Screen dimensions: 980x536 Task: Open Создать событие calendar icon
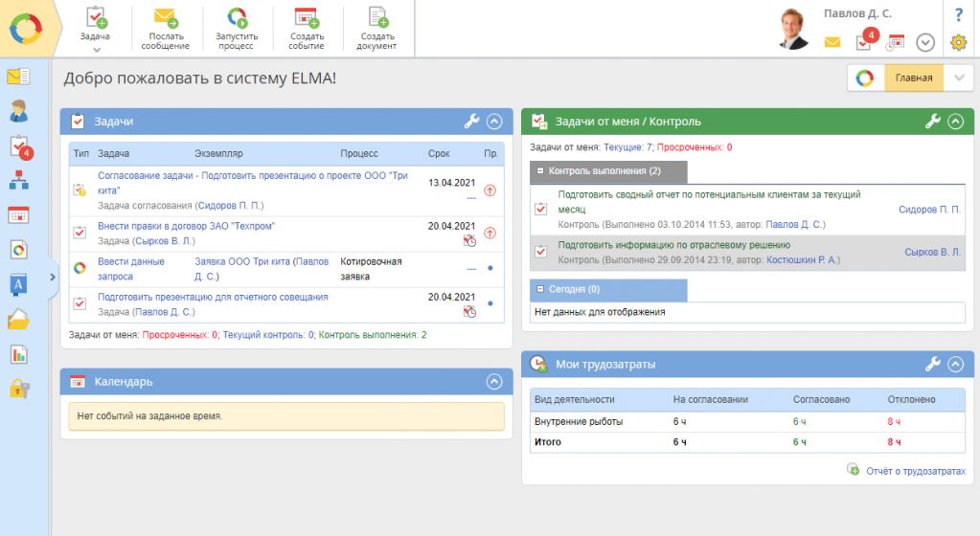(307, 17)
